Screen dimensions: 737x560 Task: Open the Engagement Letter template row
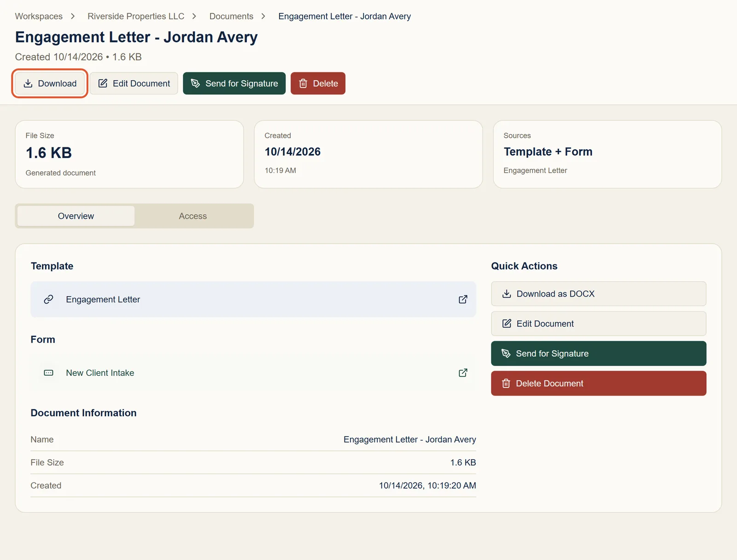[253, 299]
